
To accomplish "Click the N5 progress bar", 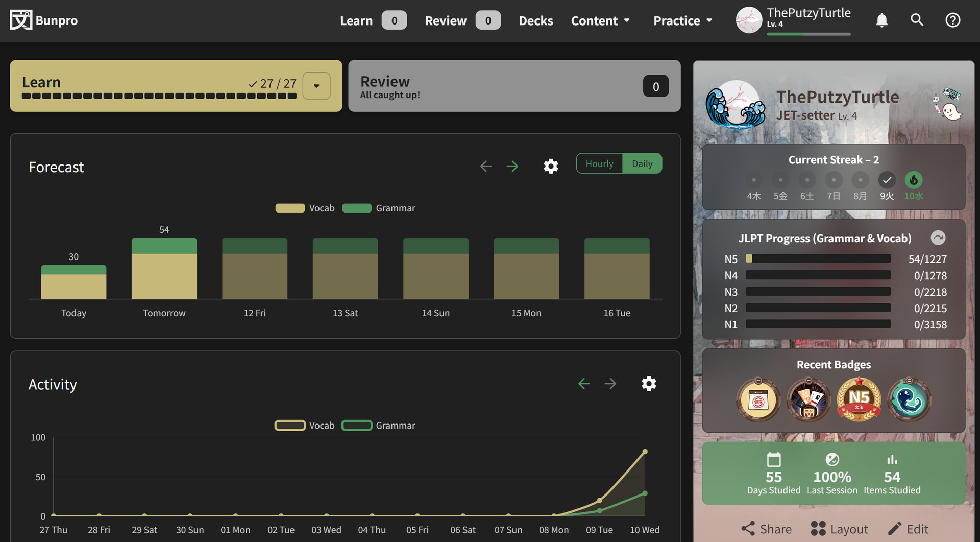I will 818,259.
